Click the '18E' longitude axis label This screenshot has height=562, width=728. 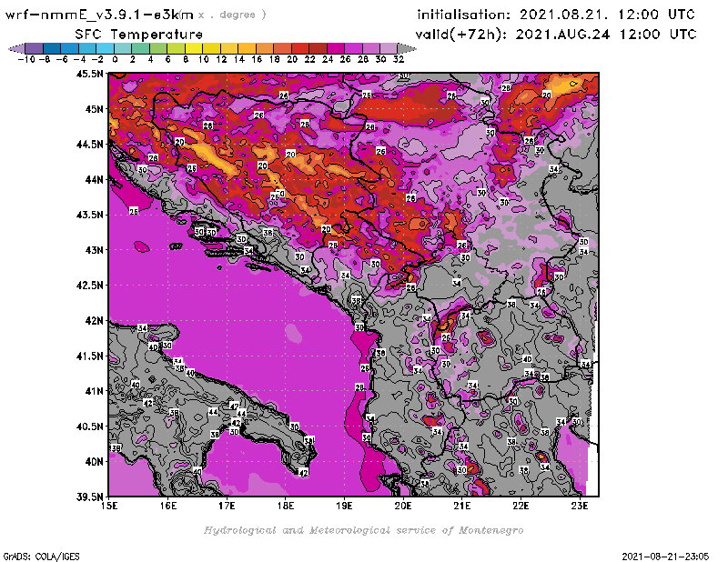[x=286, y=506]
